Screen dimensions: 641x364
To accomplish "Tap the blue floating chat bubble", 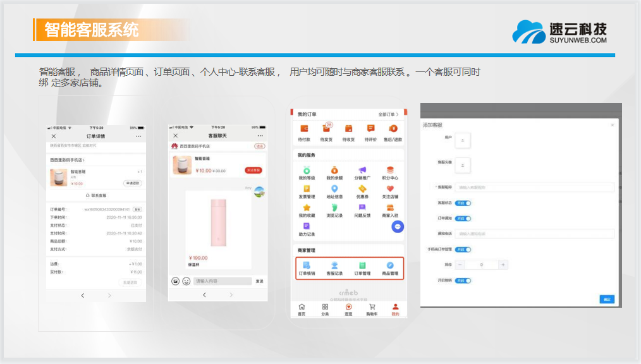I will tap(398, 227).
